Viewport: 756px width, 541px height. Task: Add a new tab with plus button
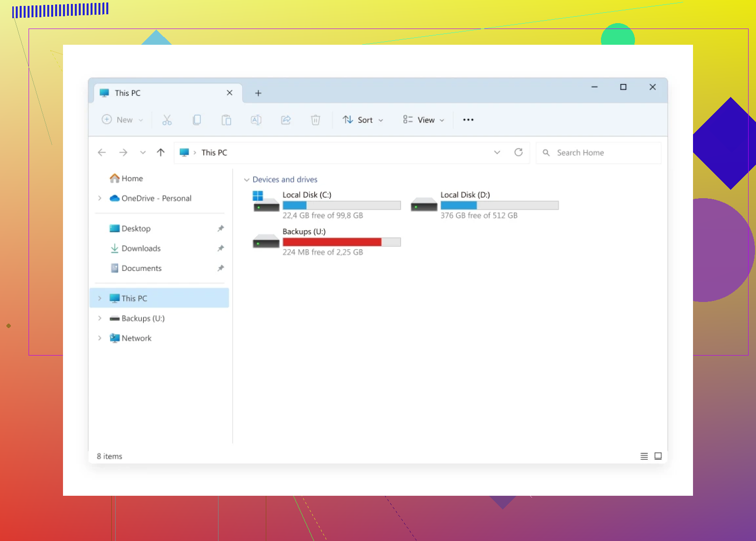click(258, 93)
